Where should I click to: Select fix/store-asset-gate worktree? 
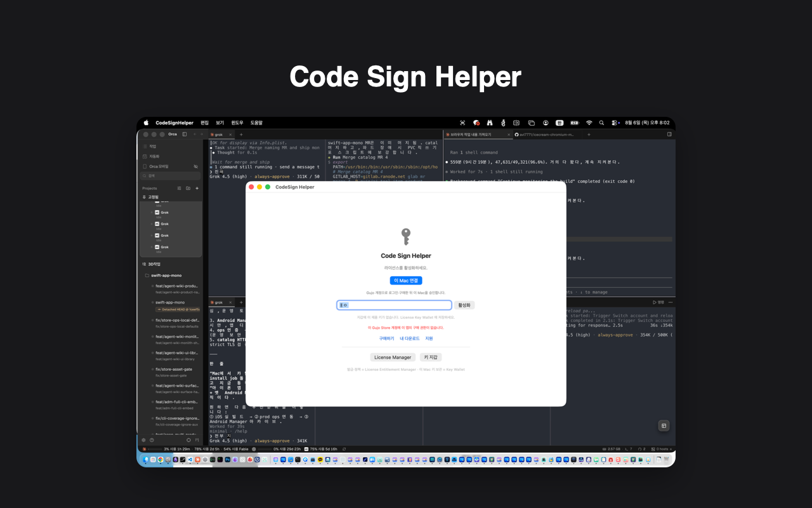(174, 372)
